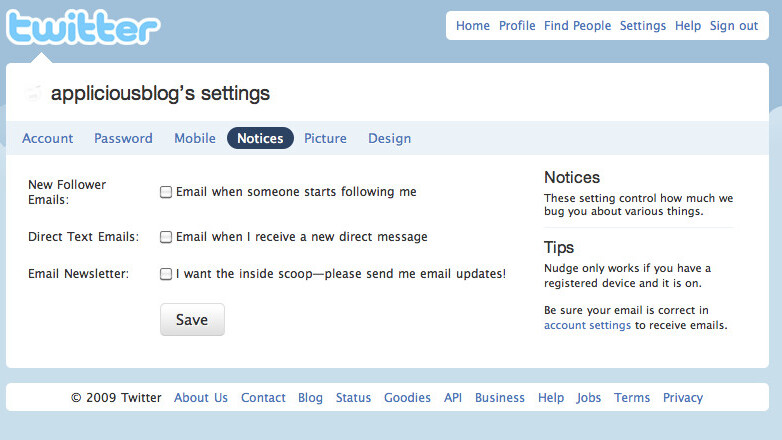Viewport: 782px width, 440px height.
Task: Open Find People in top navigation
Action: tap(577, 26)
